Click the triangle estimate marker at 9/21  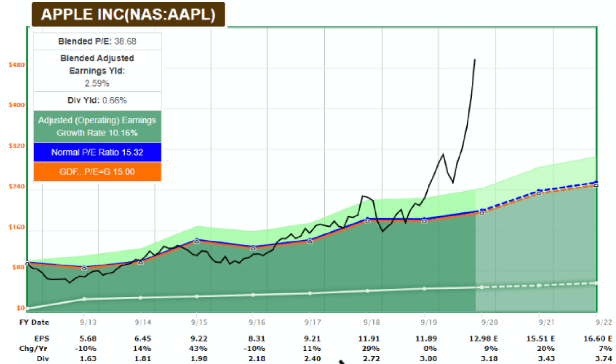coord(539,193)
